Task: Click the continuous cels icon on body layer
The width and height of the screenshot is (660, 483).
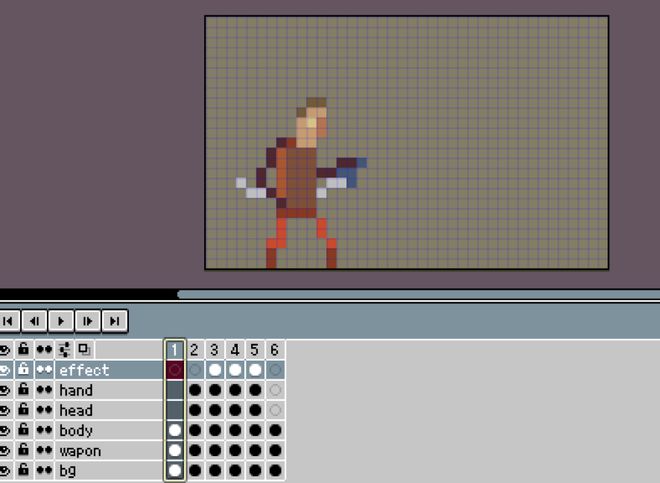Action: coord(45,430)
